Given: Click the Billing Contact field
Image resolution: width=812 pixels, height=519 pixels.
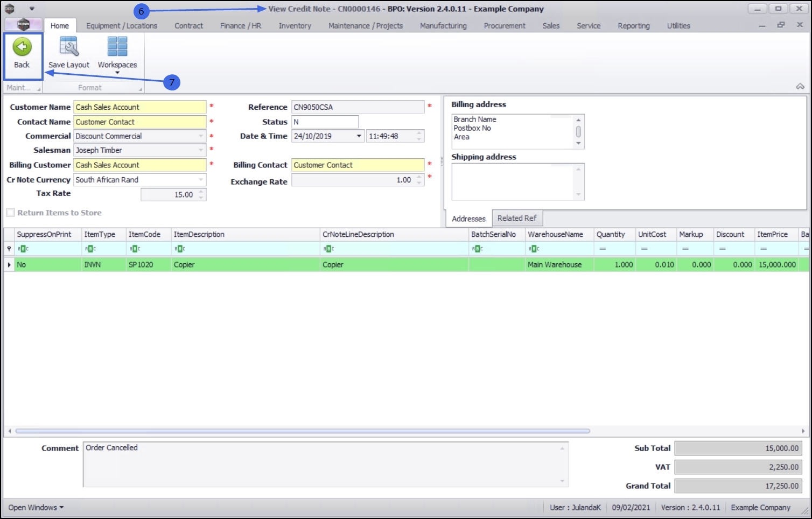Looking at the screenshot, I should click(358, 165).
